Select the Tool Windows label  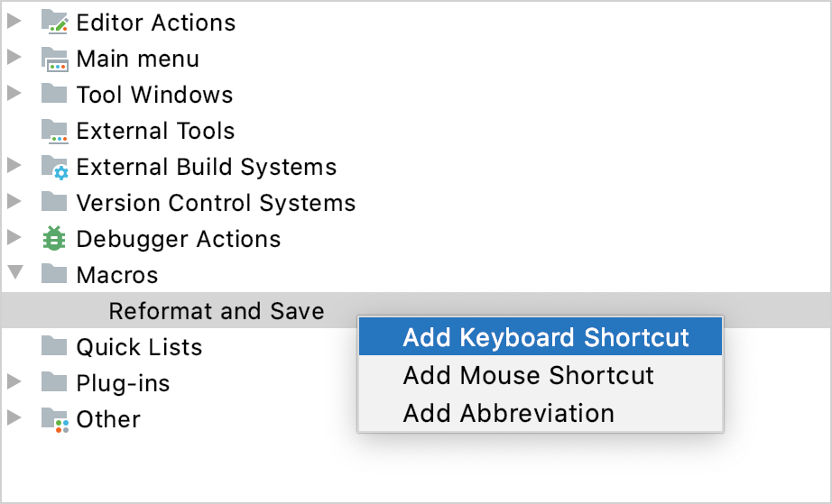[154, 95]
